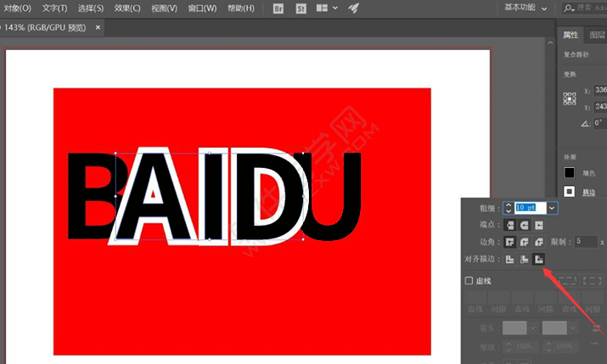The image size is (607, 364).
Task: Click the X position field
Action: coord(600,90)
